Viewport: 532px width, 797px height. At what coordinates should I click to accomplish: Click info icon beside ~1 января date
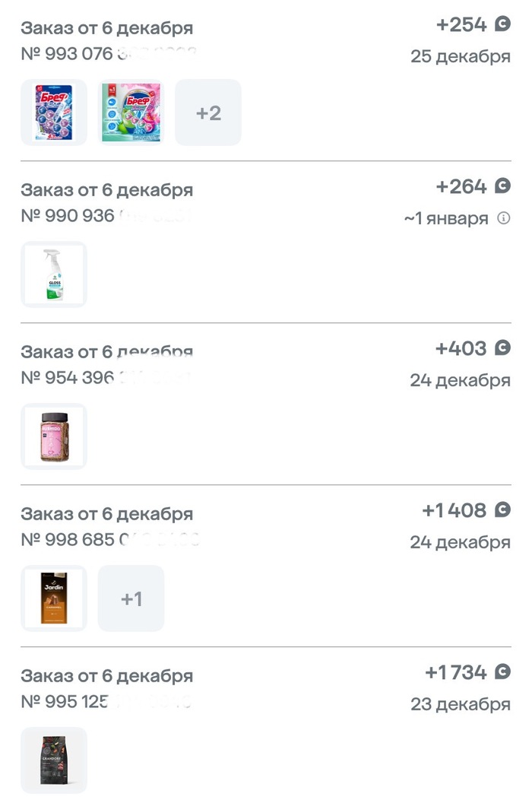coord(503,218)
